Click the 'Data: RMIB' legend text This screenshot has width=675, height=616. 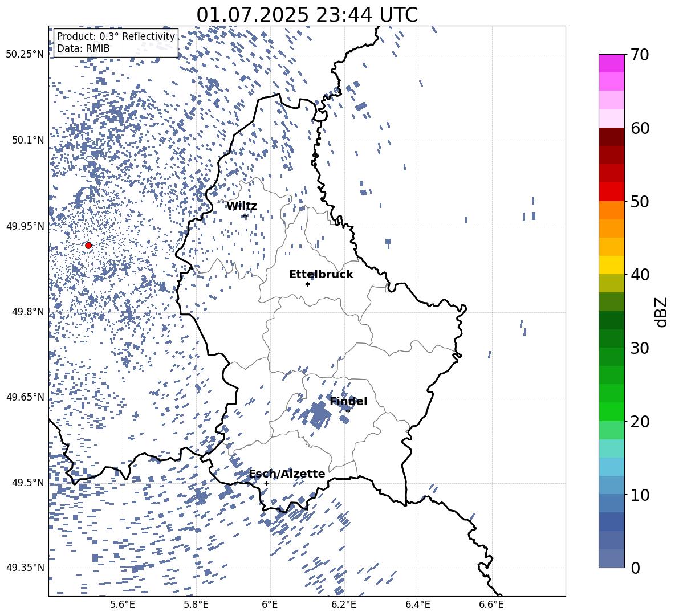(x=83, y=48)
